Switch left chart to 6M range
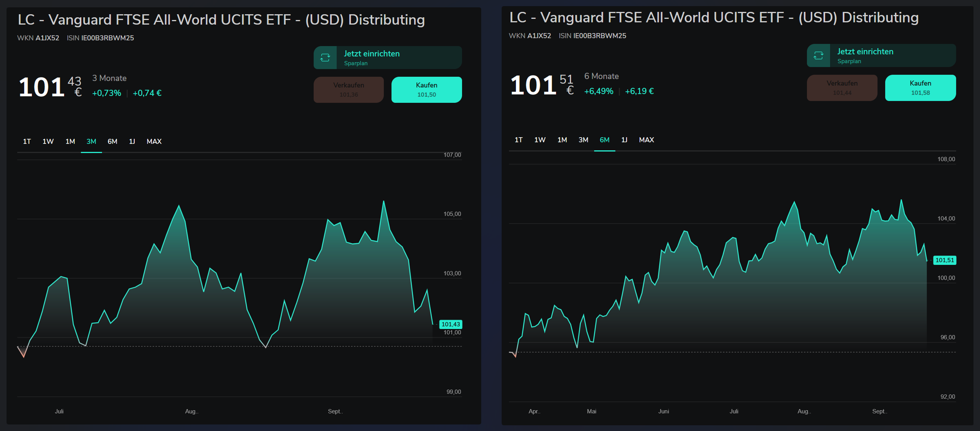The width and height of the screenshot is (980, 431). point(112,142)
